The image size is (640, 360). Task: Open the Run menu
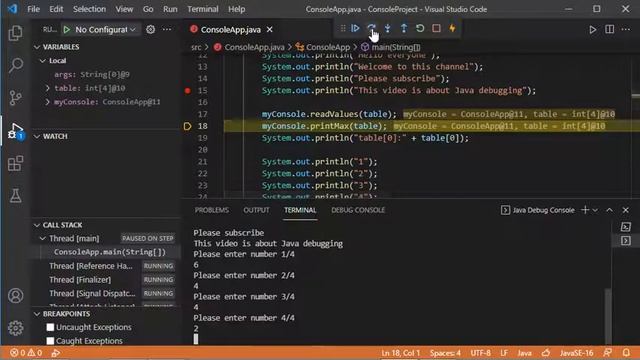tap(170, 9)
